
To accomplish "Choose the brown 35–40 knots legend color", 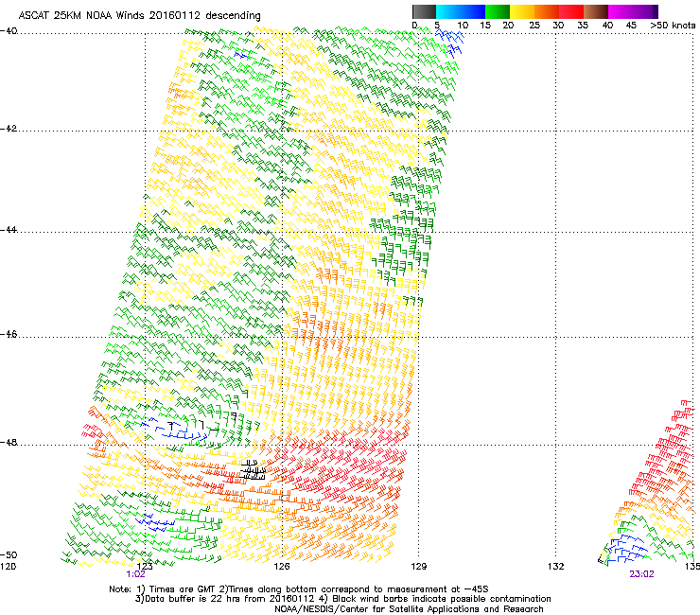I will [596, 11].
